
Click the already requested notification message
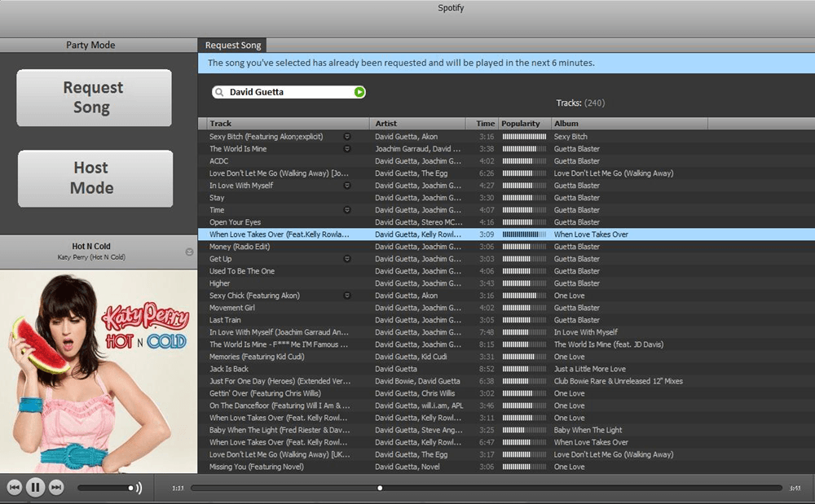pyautogui.click(x=401, y=63)
